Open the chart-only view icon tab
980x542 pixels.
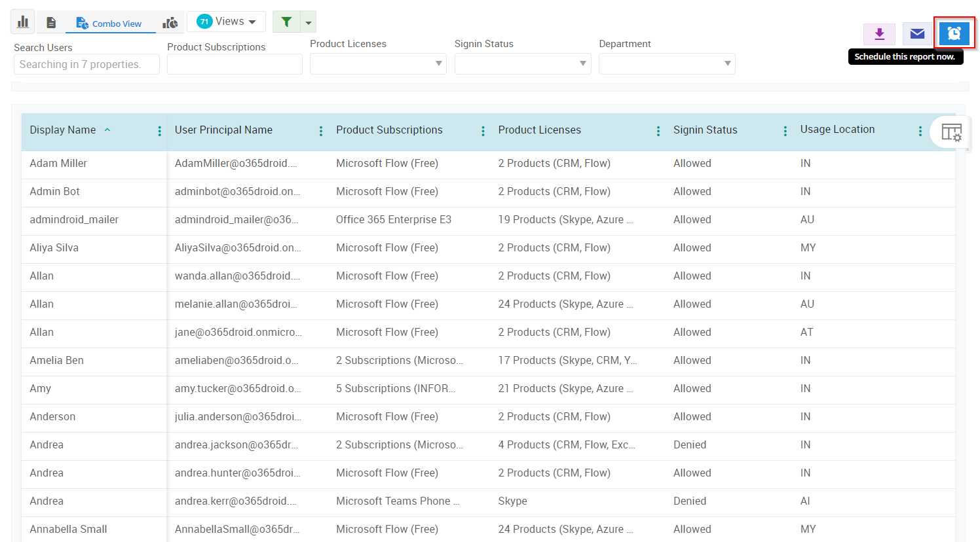click(x=170, y=23)
